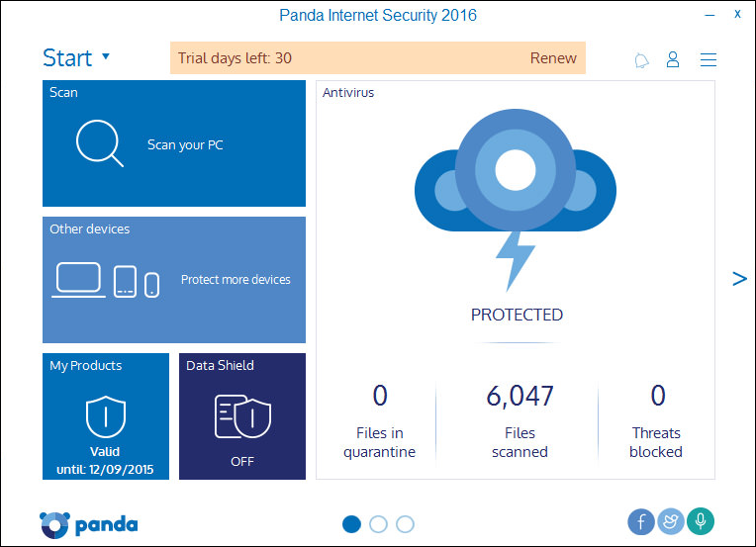Click the My Products tile title
The image size is (756, 547).
(x=86, y=366)
